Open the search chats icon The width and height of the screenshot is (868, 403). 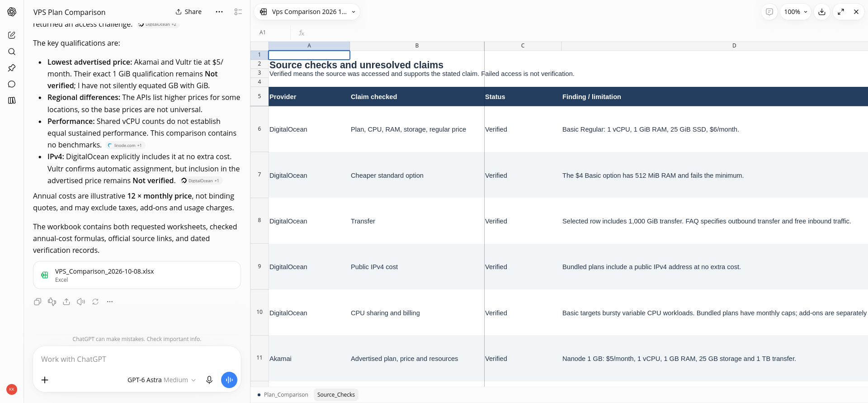(x=12, y=52)
